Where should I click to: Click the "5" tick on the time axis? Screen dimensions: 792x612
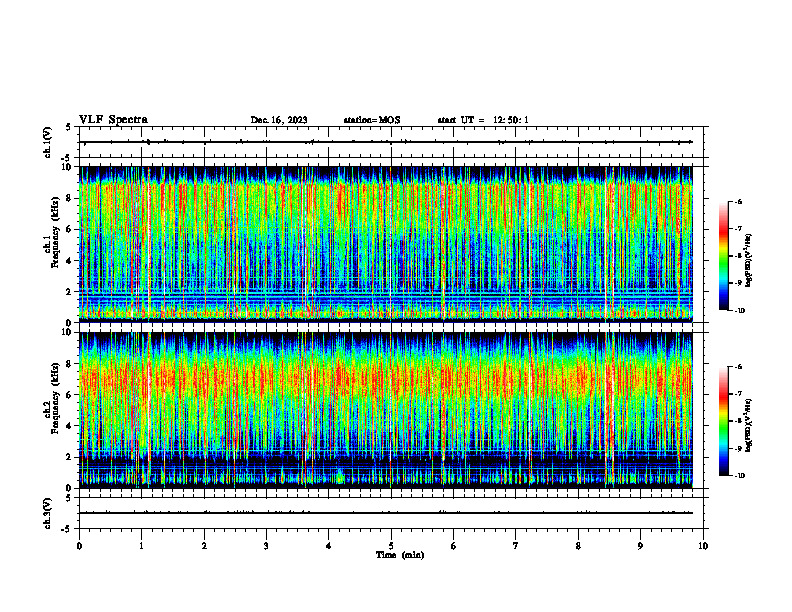pyautogui.click(x=391, y=546)
